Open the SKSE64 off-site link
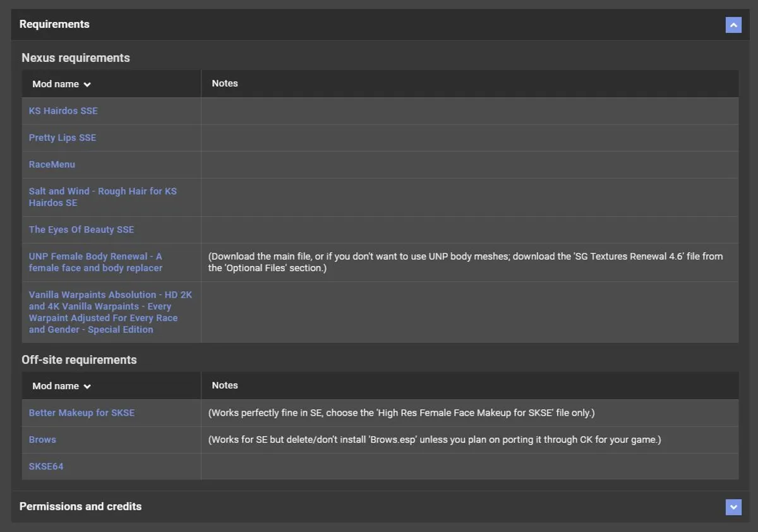 click(x=46, y=466)
